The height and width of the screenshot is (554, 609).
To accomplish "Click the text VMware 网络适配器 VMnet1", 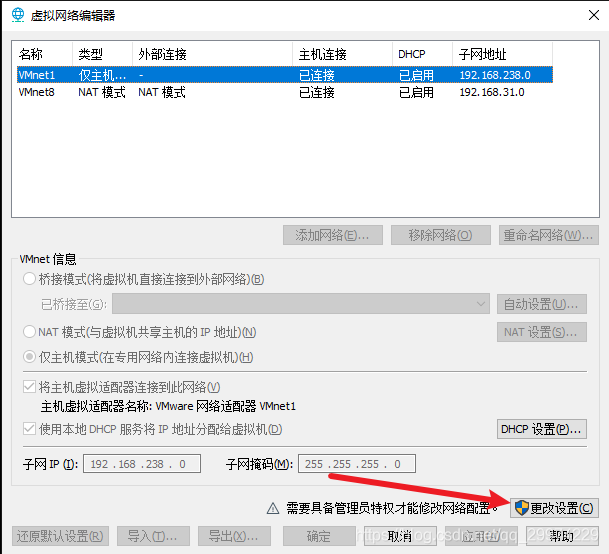I will tap(226, 406).
